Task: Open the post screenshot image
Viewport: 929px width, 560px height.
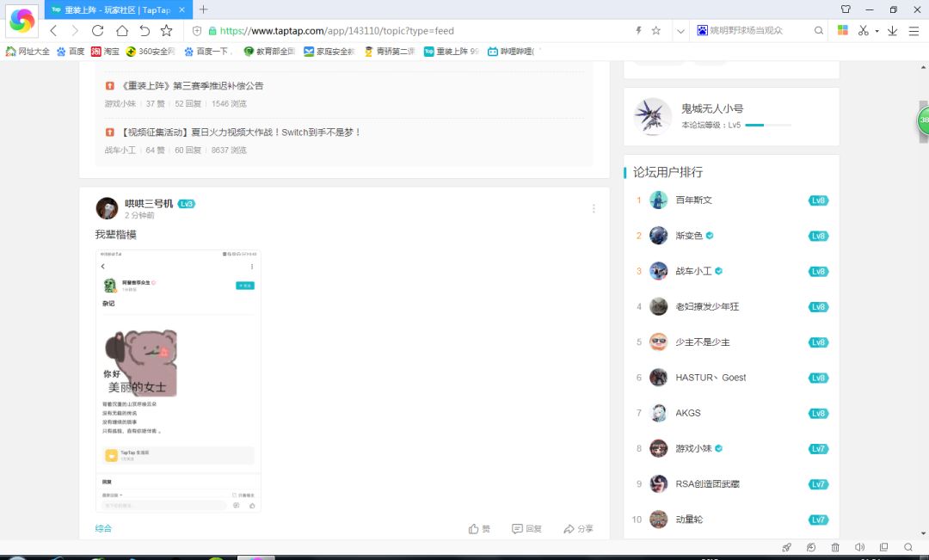Action: point(178,380)
